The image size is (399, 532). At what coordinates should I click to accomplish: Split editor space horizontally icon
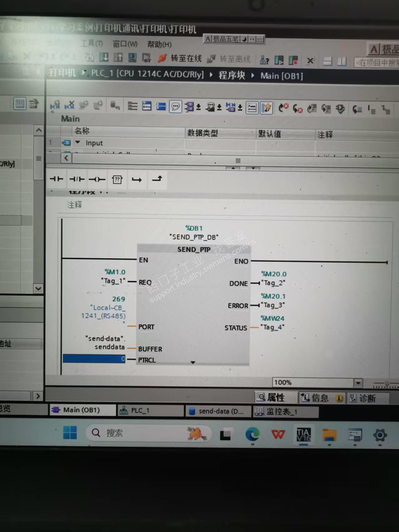tap(327, 61)
